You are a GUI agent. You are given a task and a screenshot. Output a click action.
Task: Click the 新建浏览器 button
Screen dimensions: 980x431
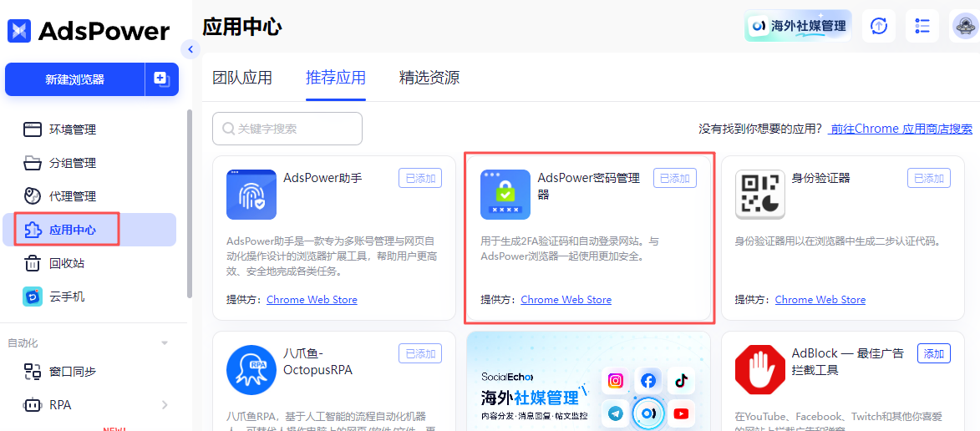point(74,79)
